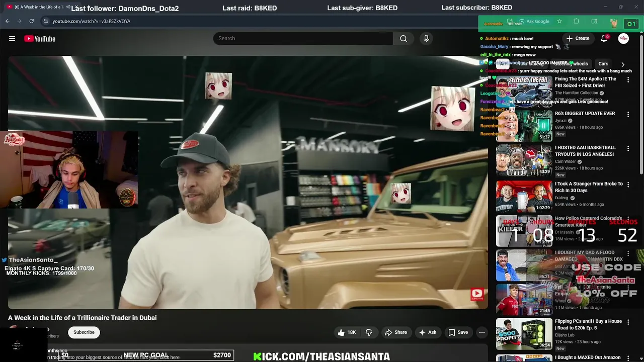This screenshot has height=362, width=644.
Task: Click the rock-hand extension icon in the toolbar
Action: click(x=613, y=23)
